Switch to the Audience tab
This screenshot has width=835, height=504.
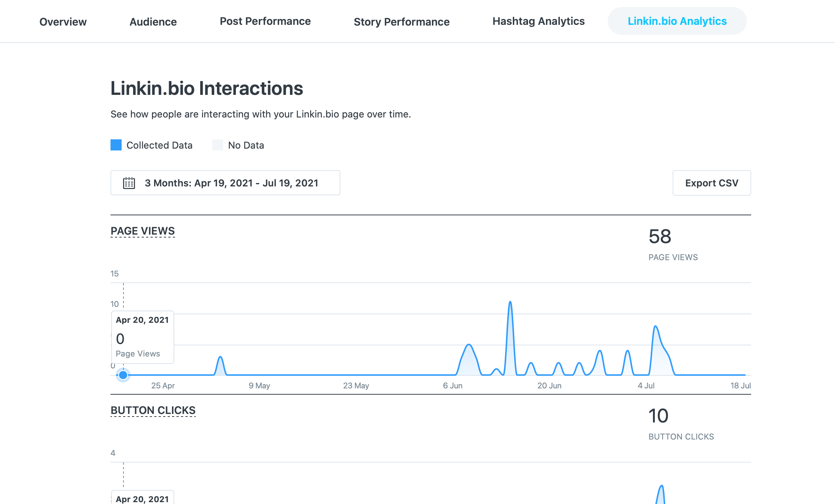(153, 21)
